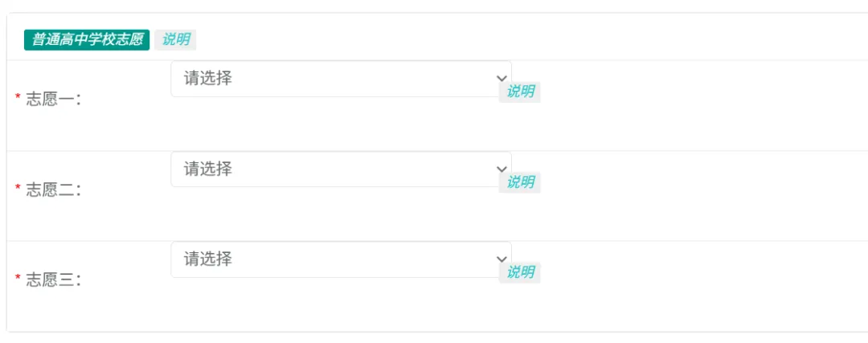This screenshot has height=343, width=868.
Task: Click the chevron arrow of 志愿二 dropdown
Action: click(x=502, y=169)
